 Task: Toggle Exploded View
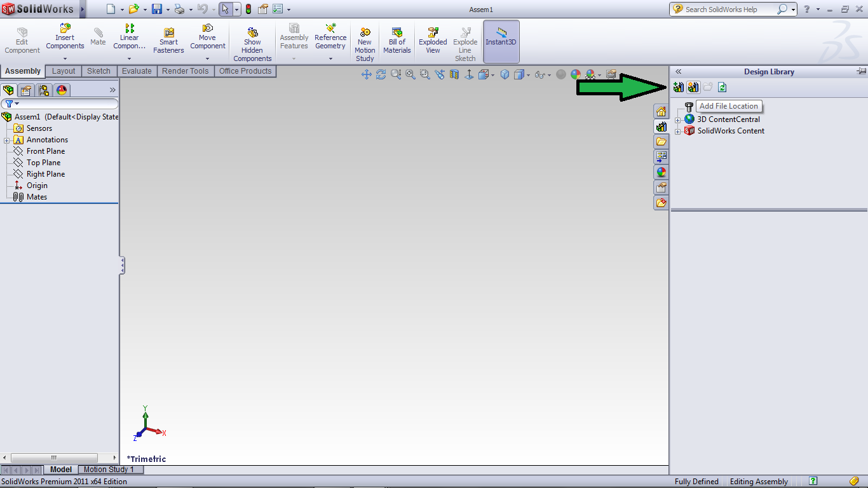(433, 41)
